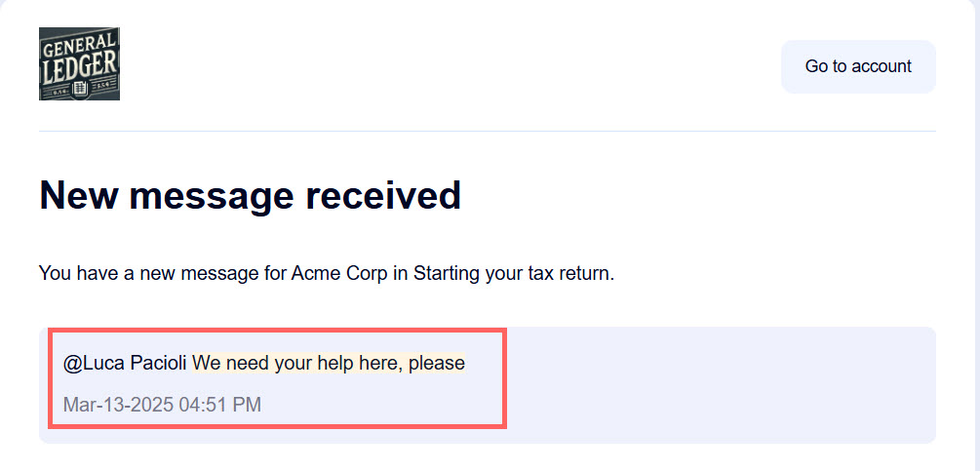Click the date Mar-13-2025 in the timestamp
The width and height of the screenshot is (980, 471).
coord(118,404)
